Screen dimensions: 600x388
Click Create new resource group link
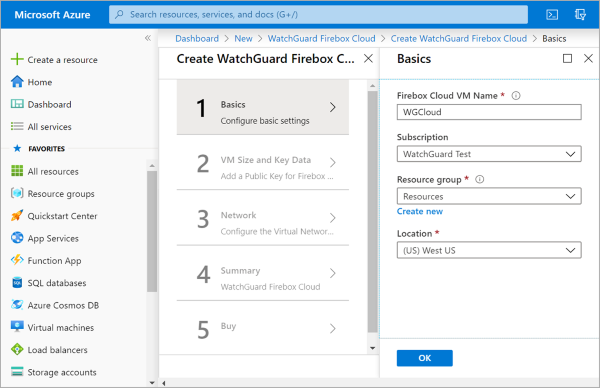pyautogui.click(x=419, y=211)
